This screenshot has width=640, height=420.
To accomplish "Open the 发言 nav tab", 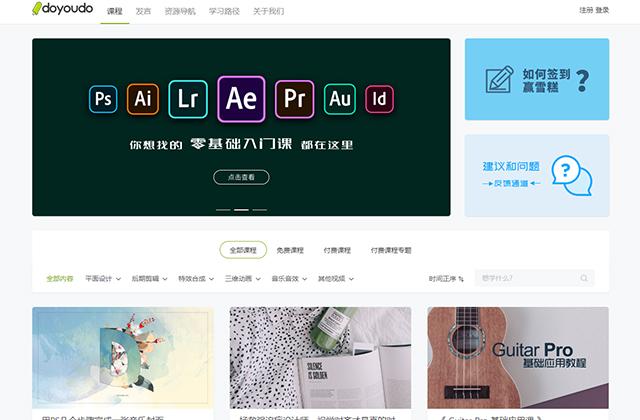I will pyautogui.click(x=143, y=11).
